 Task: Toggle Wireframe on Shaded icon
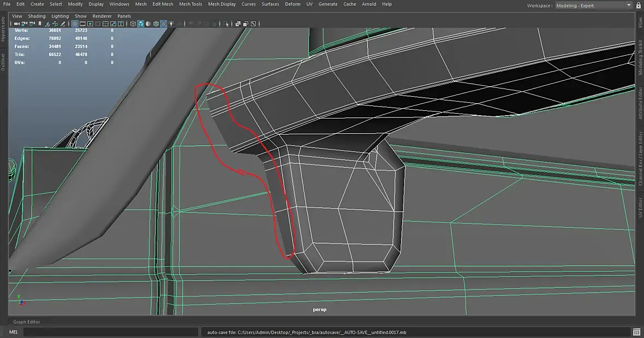(x=156, y=24)
